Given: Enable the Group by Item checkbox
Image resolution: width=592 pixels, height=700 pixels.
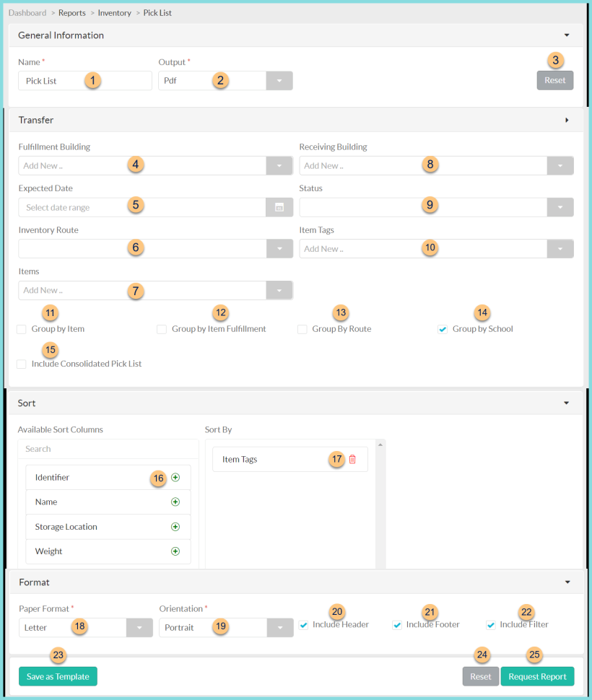Looking at the screenshot, I should pyautogui.click(x=22, y=328).
